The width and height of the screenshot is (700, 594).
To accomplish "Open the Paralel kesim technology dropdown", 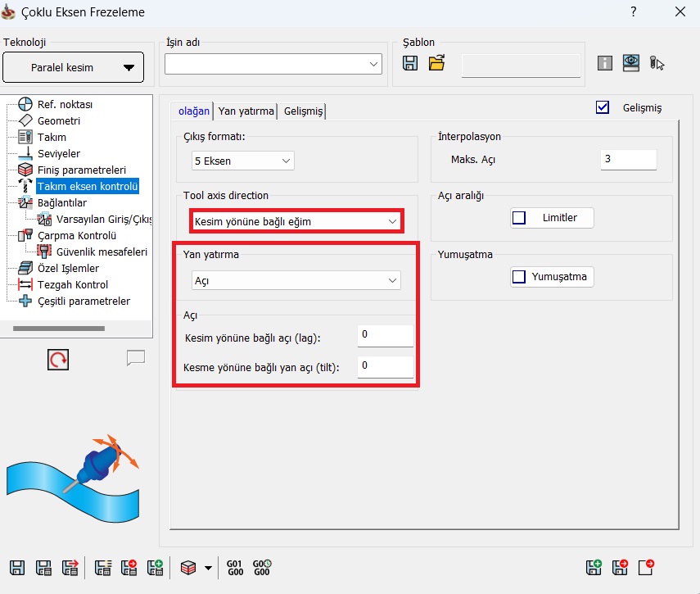I will tap(74, 67).
